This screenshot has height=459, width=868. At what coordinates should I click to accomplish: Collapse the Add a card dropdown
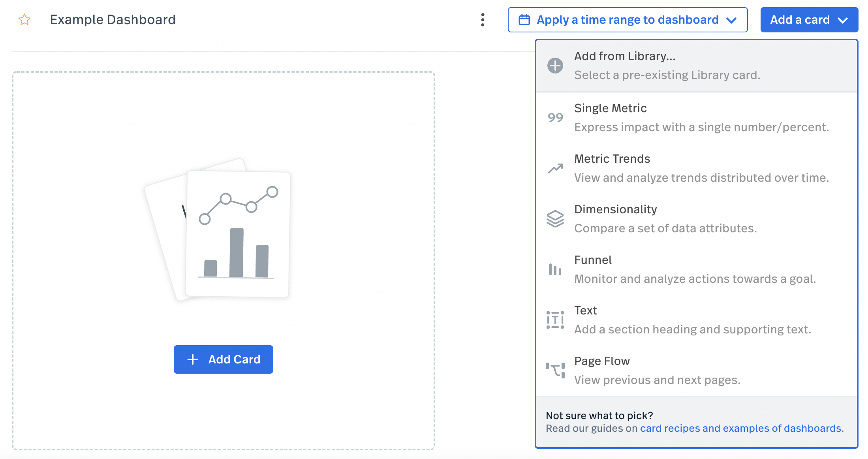pyautogui.click(x=809, y=20)
